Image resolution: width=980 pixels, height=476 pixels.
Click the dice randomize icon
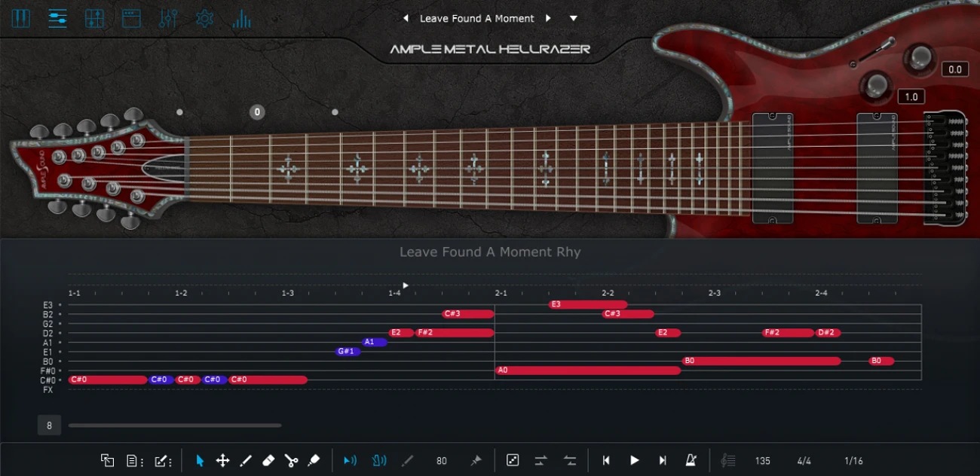[x=513, y=460]
